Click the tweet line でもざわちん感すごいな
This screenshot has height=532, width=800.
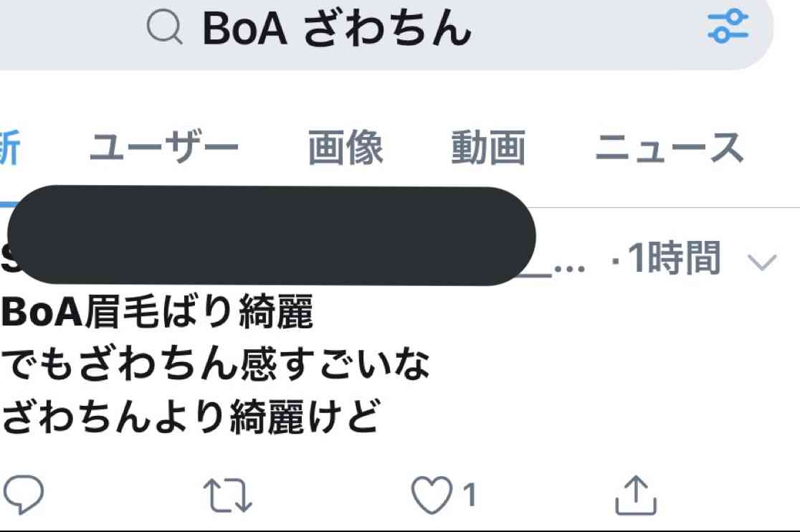(x=215, y=364)
